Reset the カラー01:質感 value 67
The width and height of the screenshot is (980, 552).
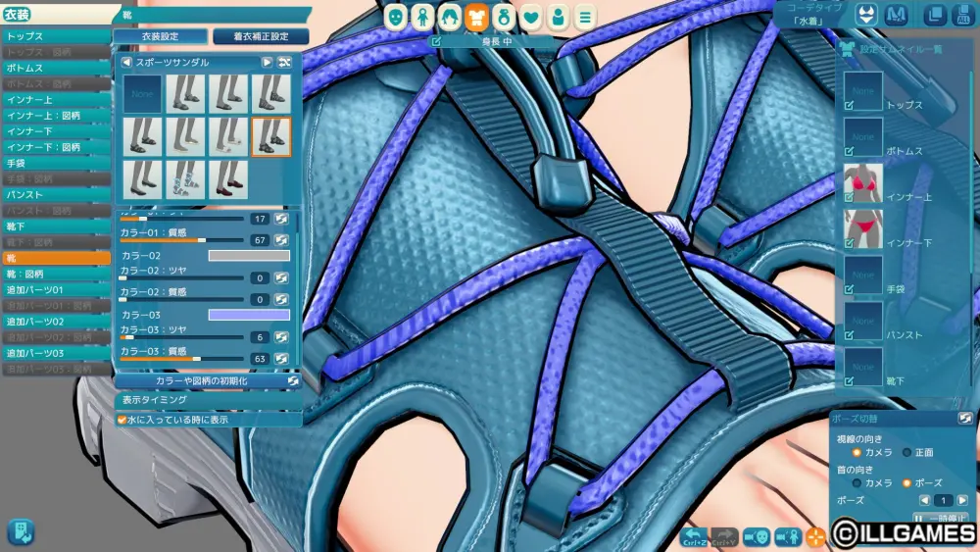(281, 240)
